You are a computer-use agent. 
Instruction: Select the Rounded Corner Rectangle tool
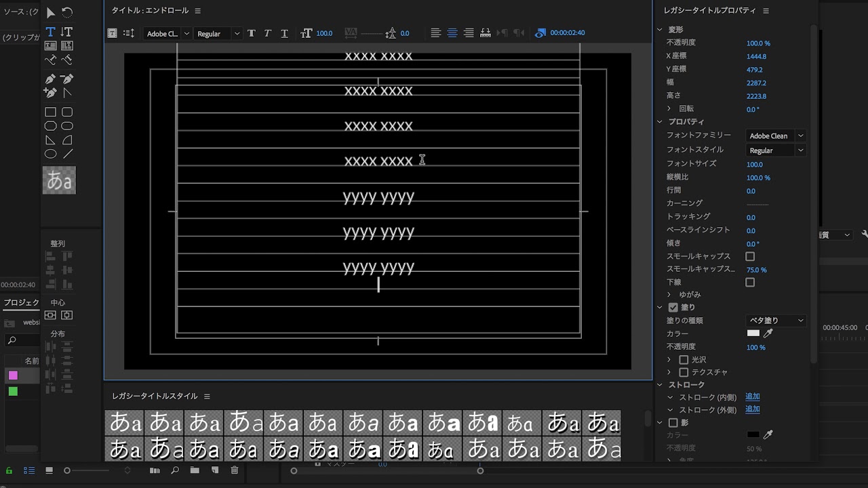click(66, 112)
